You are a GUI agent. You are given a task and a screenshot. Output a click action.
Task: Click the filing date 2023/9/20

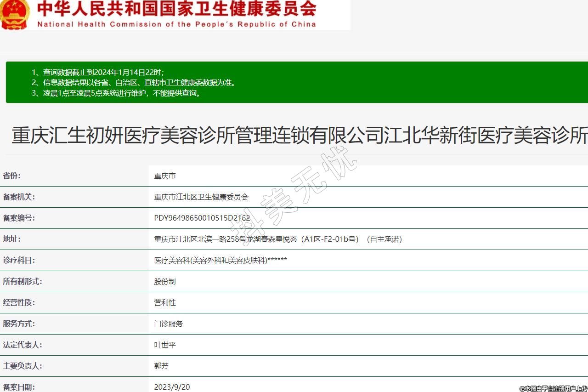[172, 387]
